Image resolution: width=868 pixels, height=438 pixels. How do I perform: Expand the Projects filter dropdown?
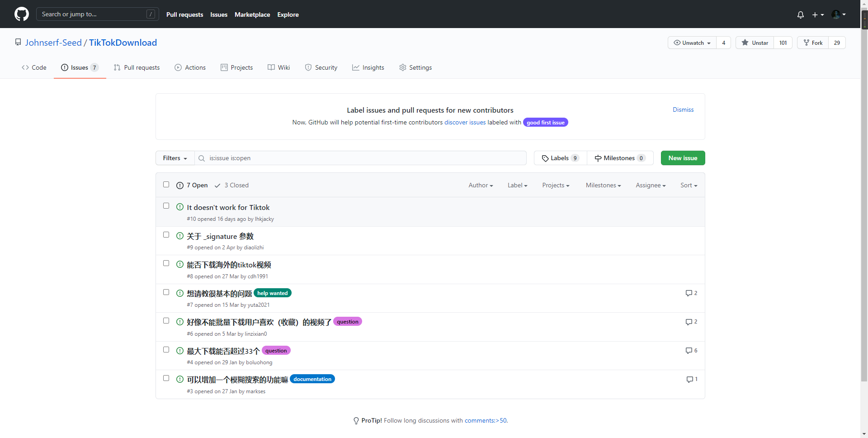[x=556, y=185]
